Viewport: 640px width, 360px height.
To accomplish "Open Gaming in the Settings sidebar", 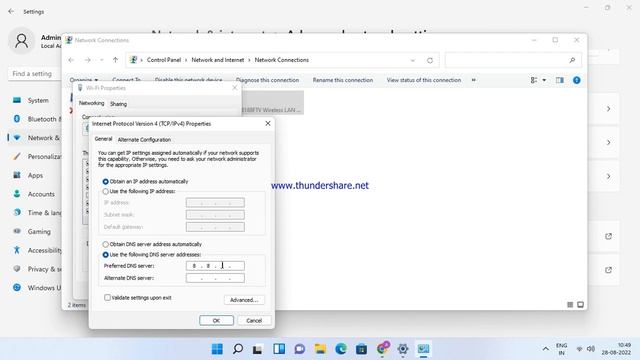I will [x=39, y=232].
